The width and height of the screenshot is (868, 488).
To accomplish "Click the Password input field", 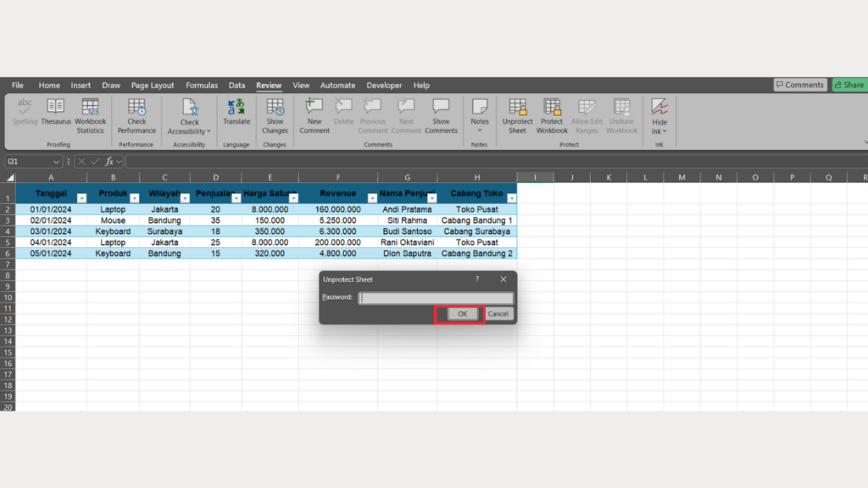I will coord(436,297).
